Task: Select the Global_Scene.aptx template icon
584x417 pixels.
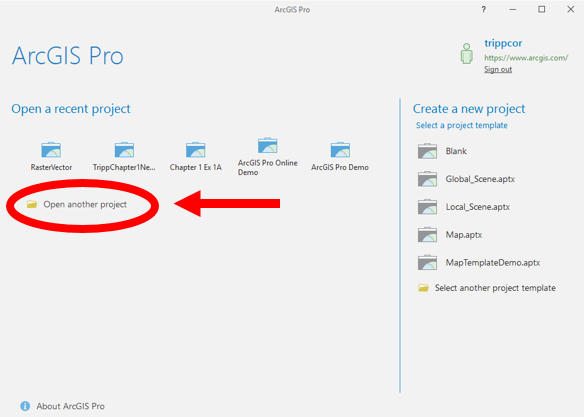Action: pos(427,179)
